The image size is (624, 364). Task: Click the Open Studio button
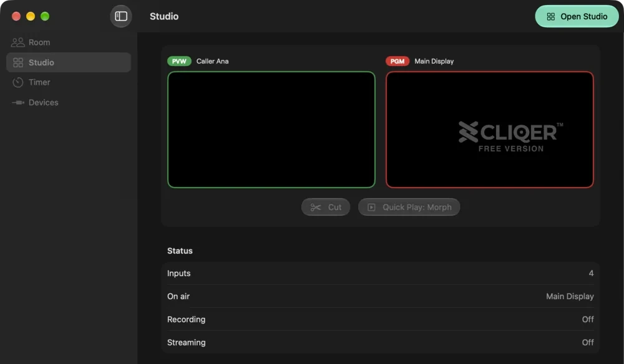[x=577, y=16]
